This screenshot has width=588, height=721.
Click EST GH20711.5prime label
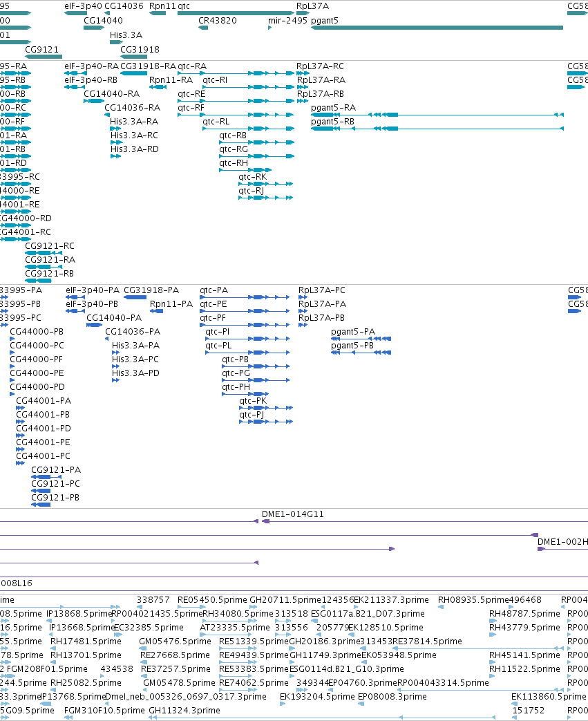point(285,600)
